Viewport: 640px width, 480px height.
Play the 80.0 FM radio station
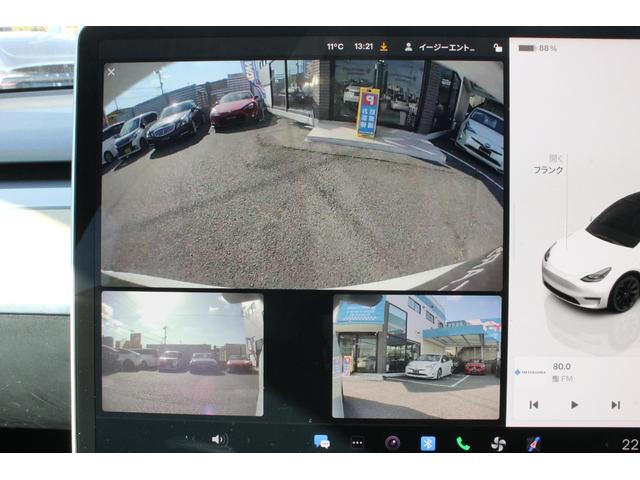point(574,404)
